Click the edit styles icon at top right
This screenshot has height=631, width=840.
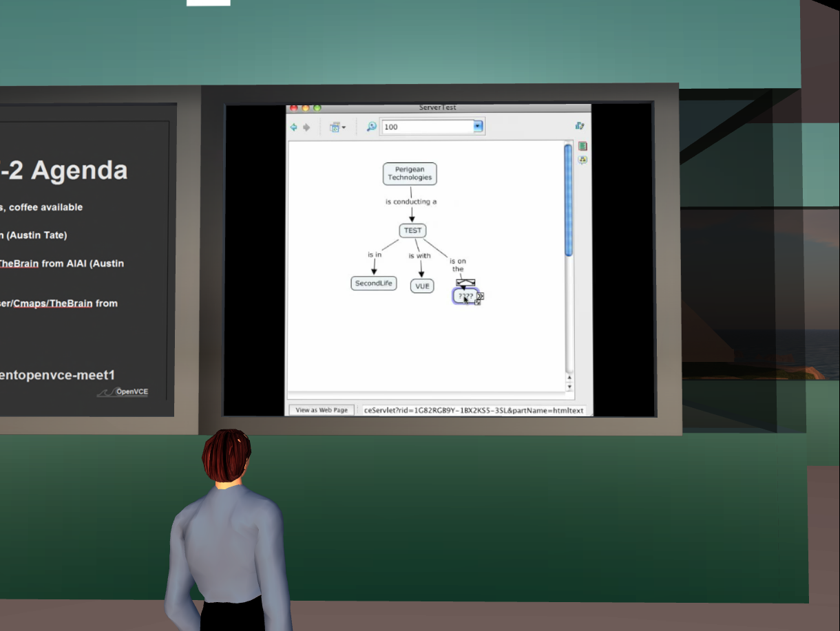580,126
